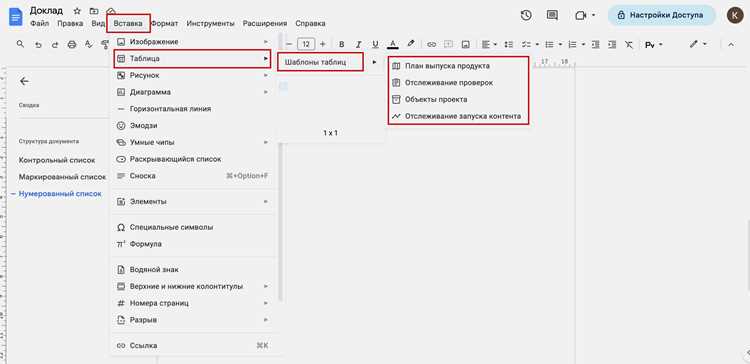The height and width of the screenshot is (364, 750).
Task: Click Настройки Доступа share button
Action: coord(662,15)
